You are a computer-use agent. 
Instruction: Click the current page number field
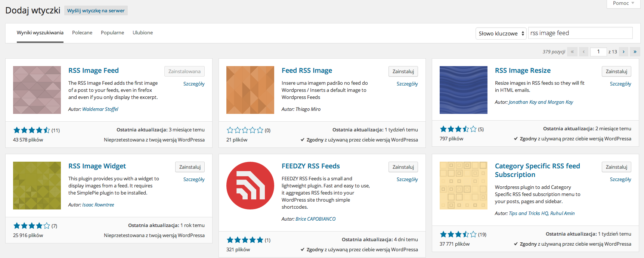tap(598, 52)
